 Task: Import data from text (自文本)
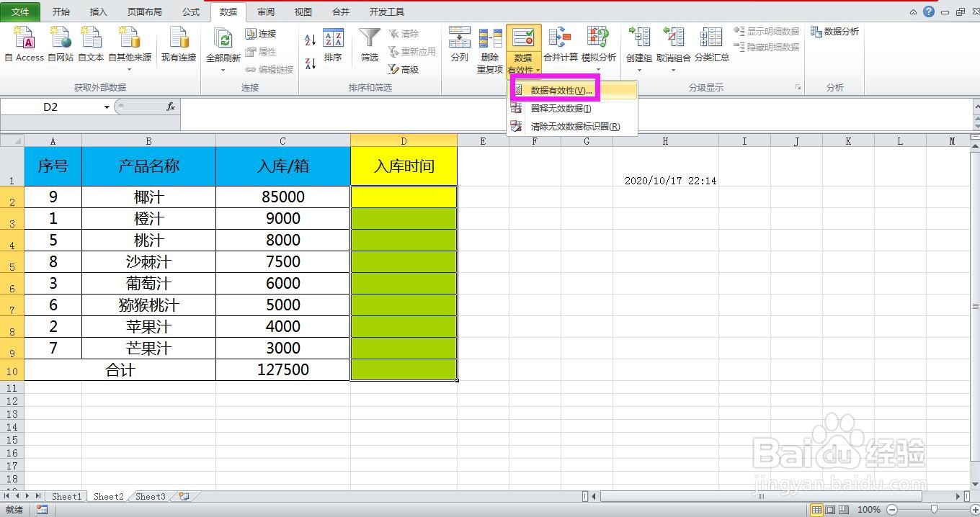(91, 45)
